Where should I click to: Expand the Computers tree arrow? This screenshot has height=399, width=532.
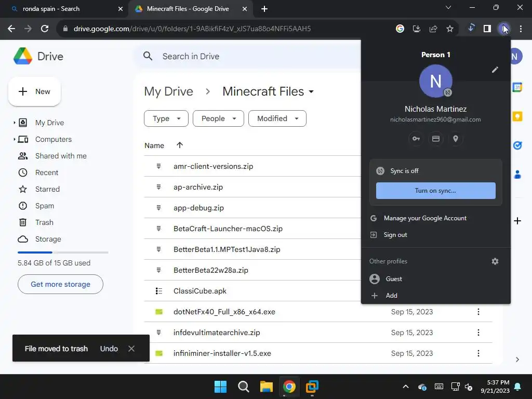point(14,139)
